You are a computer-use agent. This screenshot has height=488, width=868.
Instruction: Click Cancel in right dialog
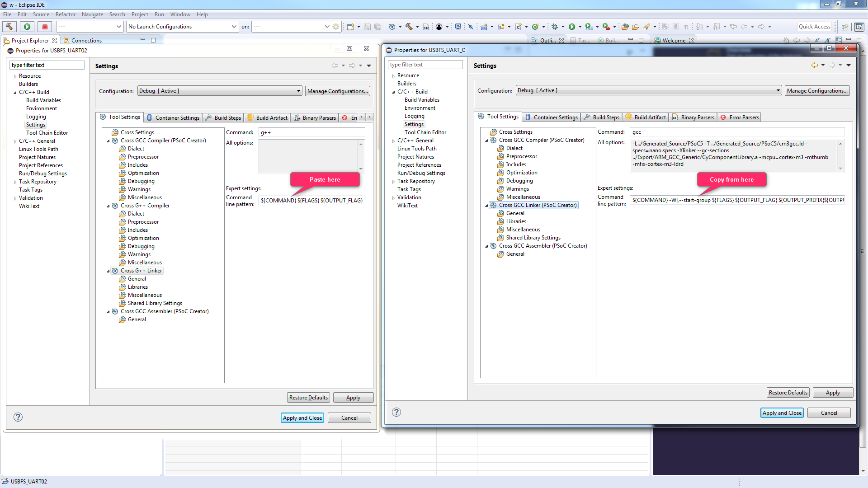click(829, 413)
